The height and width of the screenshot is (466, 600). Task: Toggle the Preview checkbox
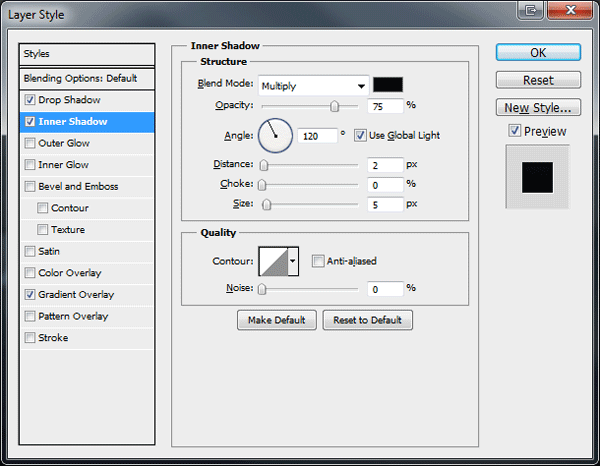click(514, 130)
